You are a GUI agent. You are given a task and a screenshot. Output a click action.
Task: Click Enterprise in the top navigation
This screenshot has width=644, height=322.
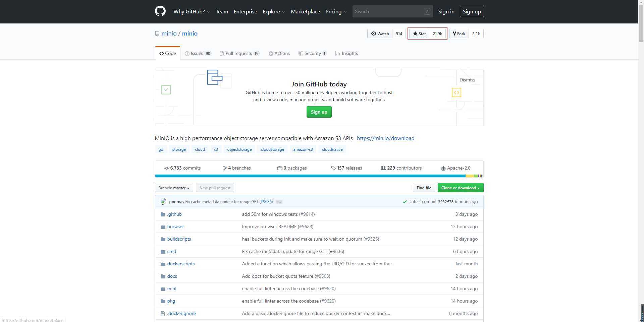245,11
